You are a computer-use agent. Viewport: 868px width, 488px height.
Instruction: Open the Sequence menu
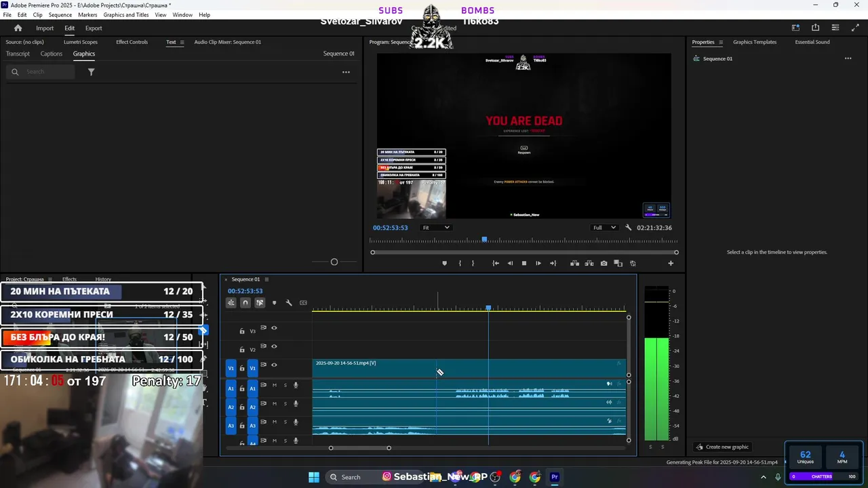point(60,15)
